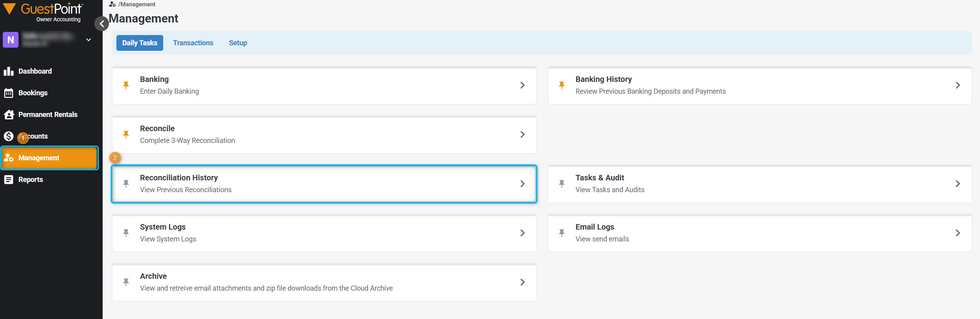Switch to the Setup tab
The image size is (980, 319).
click(x=238, y=43)
